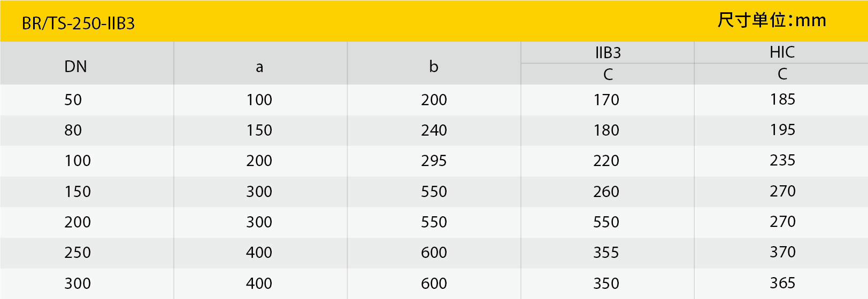This screenshot has height=299, width=868.
Task: Select HIC value 365 cell
Action: 782,283
